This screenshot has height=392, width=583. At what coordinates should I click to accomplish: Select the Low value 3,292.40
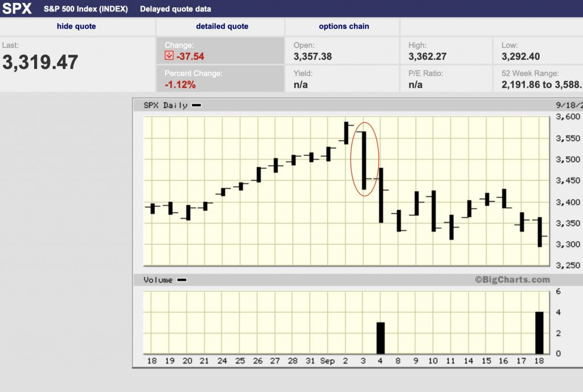click(x=520, y=56)
